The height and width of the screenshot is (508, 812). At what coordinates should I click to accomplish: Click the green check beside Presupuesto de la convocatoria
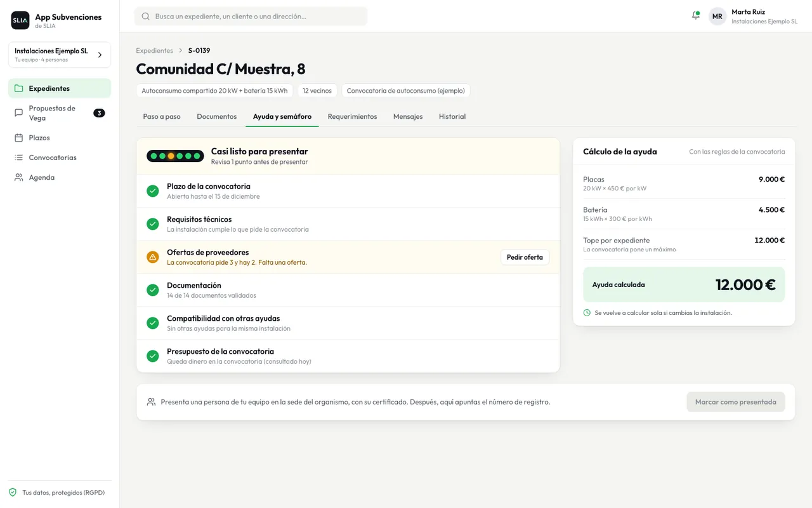coord(153,356)
